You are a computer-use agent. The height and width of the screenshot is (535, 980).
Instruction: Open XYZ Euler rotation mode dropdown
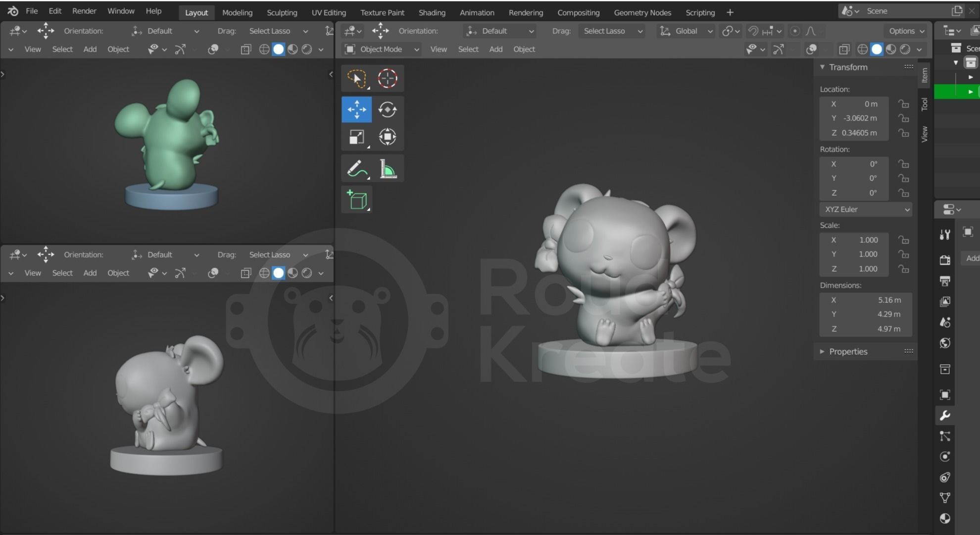(x=866, y=209)
